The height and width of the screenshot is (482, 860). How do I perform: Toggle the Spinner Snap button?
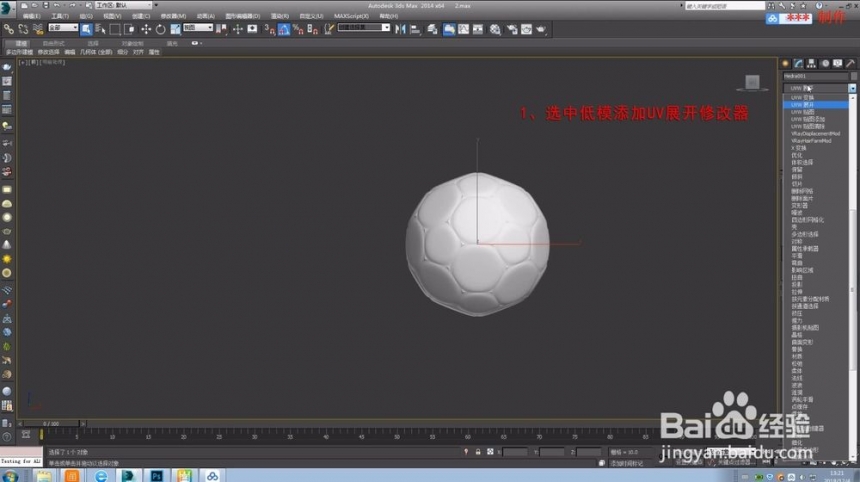click(313, 29)
